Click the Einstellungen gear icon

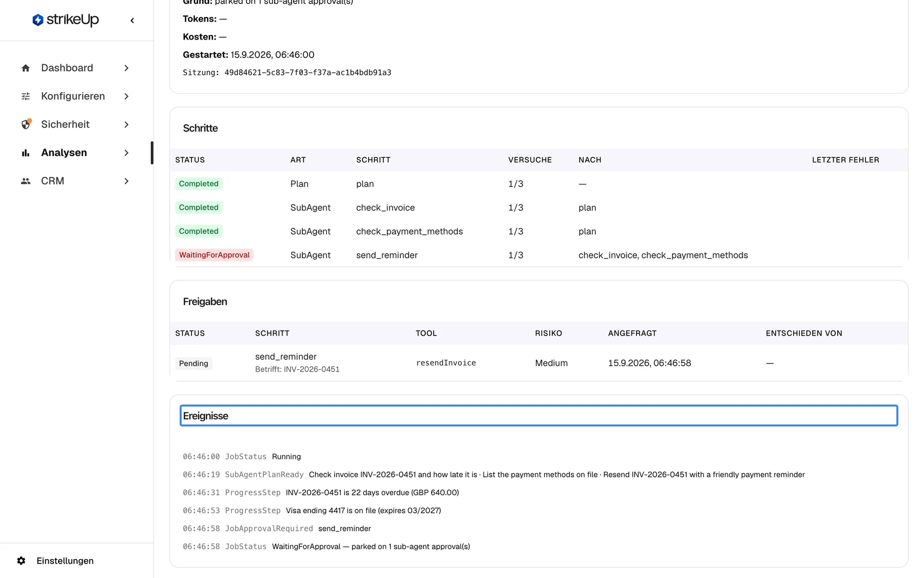pos(21,561)
